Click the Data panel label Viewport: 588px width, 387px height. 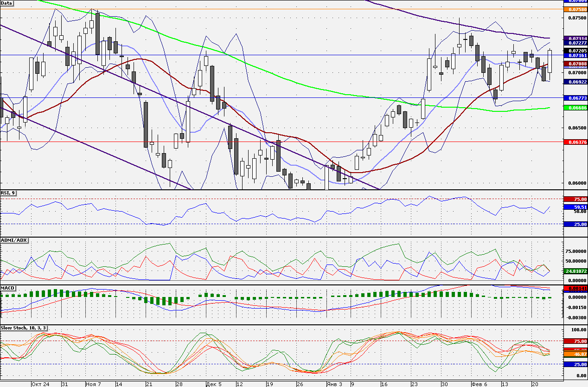tap(7, 3)
